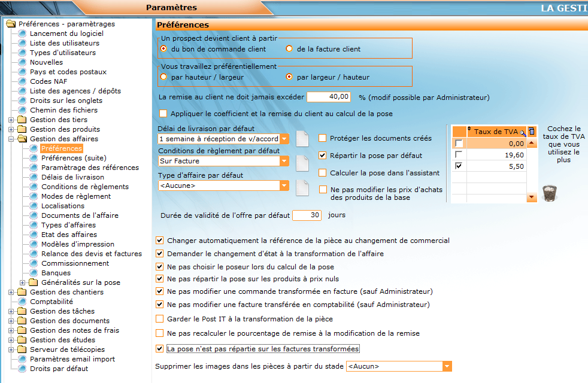Toggle 'Garder le Post IT' checkbox
588x383 pixels.
coord(160,319)
